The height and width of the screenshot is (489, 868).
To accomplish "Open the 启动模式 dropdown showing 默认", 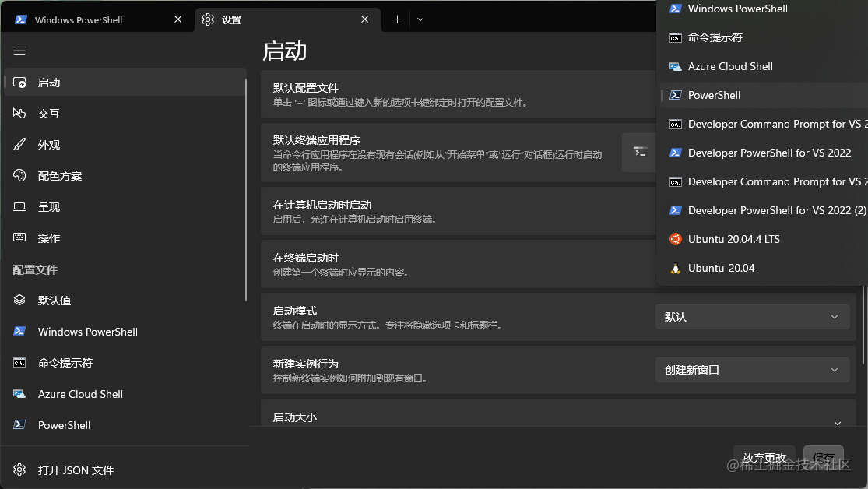I will point(751,317).
